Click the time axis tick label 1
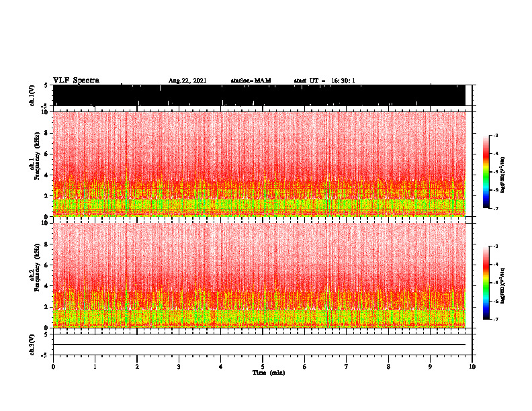532x411 pixels. pos(95,367)
